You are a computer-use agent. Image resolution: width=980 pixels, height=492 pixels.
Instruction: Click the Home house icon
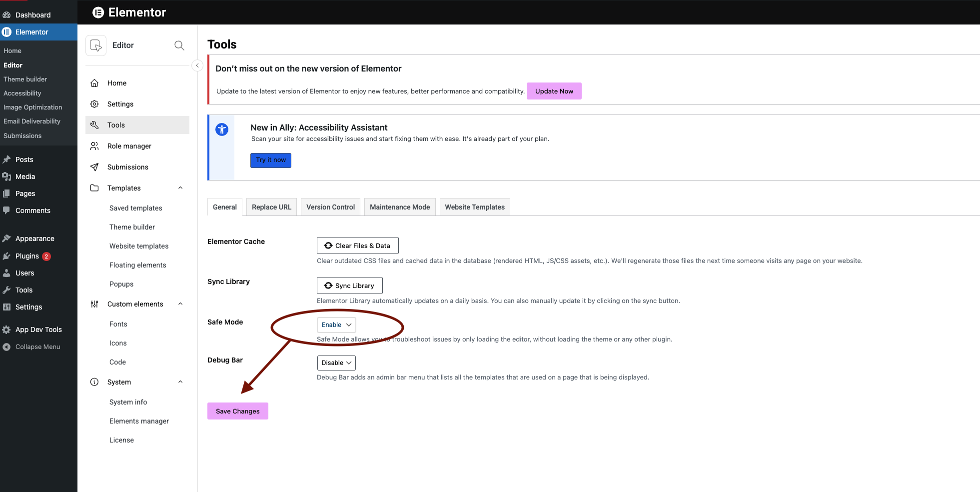pos(94,83)
